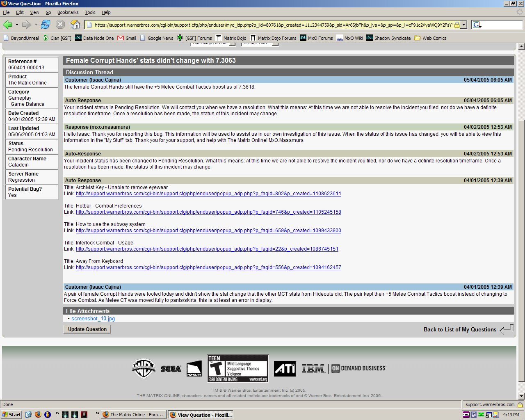
Task: Expand the Web Comics bookmark folder
Action: (x=430, y=38)
